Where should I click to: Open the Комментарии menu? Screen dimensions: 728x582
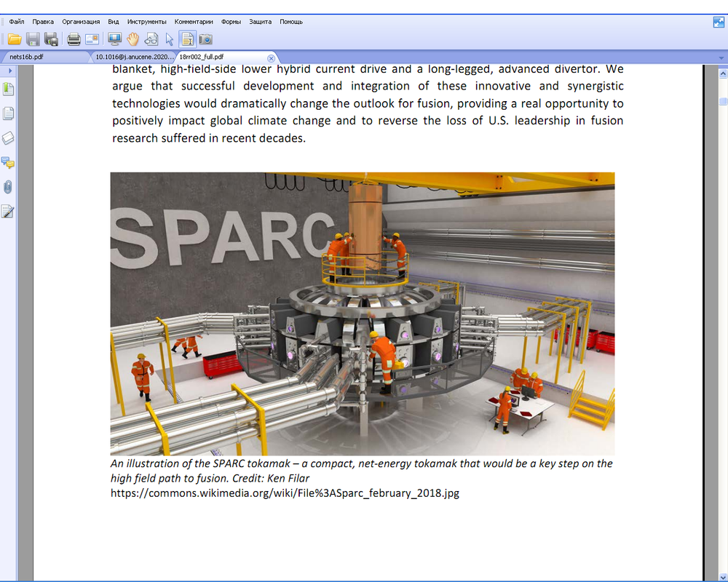(x=194, y=22)
